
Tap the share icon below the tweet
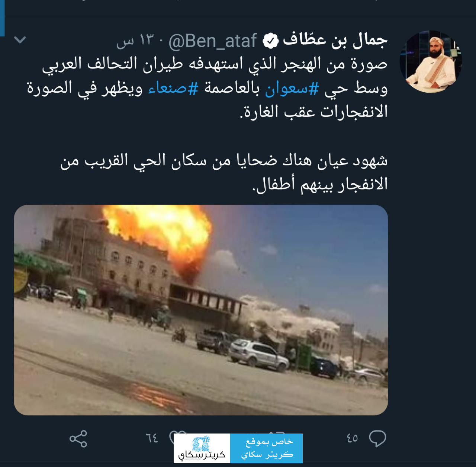[x=78, y=439]
